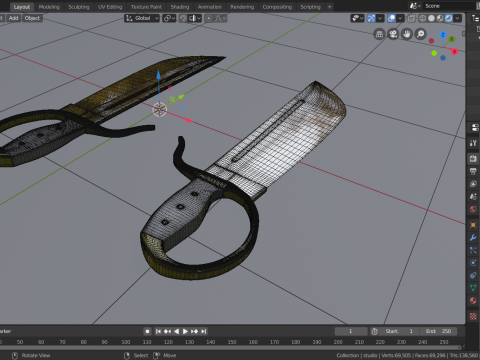Click the properties editor type icon
Viewport: 480px width, 360px height.
click(x=475, y=127)
